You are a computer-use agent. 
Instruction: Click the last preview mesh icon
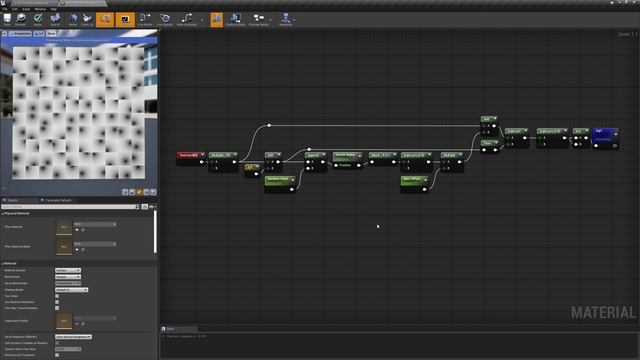click(153, 192)
